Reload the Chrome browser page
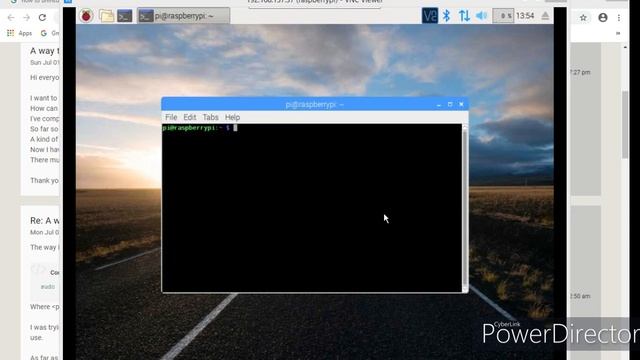Viewport: 640px width, 360px height. pos(42,18)
